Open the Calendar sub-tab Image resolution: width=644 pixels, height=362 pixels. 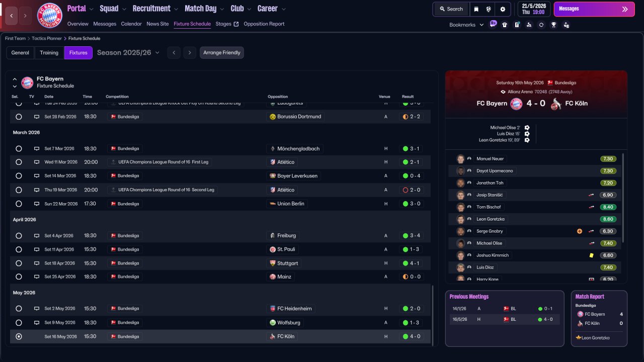click(131, 24)
